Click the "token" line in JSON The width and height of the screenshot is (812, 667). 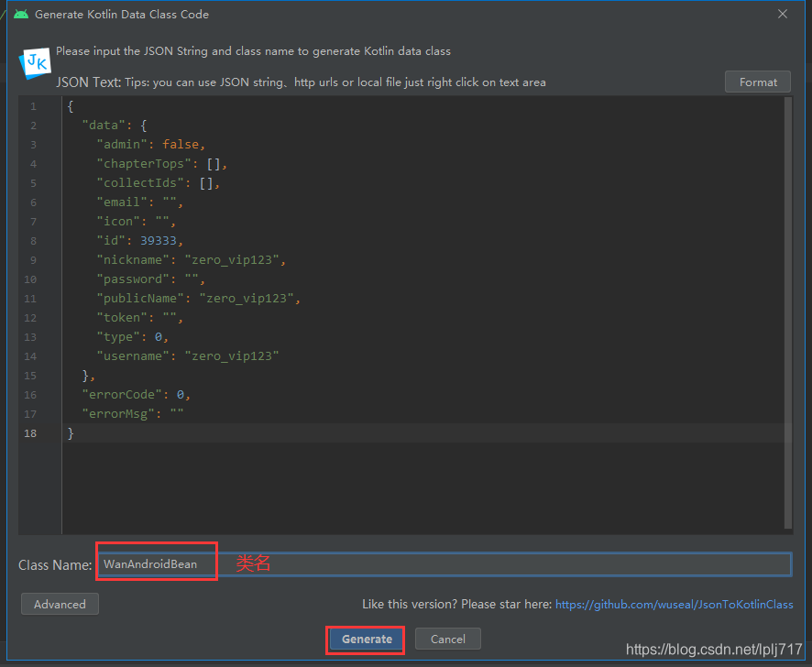click(140, 317)
